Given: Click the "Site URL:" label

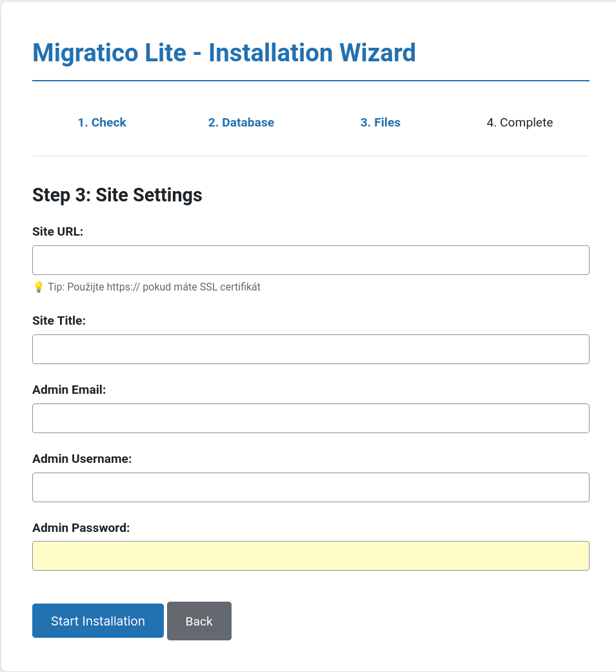Looking at the screenshot, I should [x=58, y=232].
